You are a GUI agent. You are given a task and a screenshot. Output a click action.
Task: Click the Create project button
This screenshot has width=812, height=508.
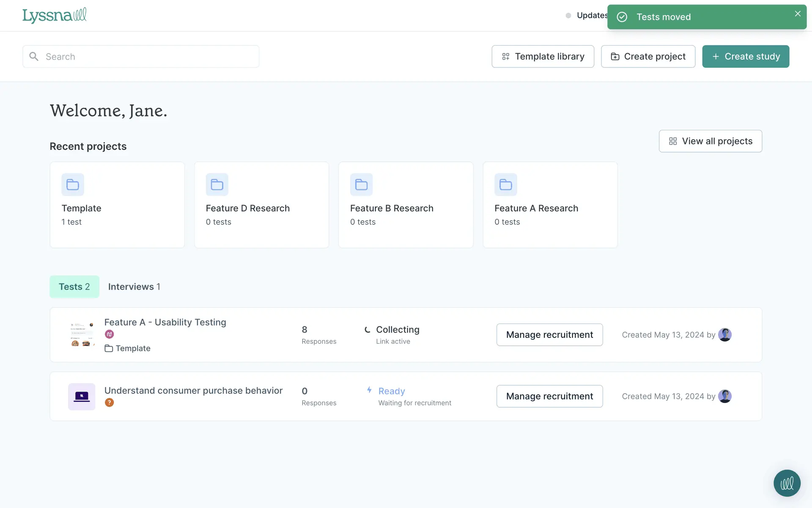pyautogui.click(x=648, y=56)
